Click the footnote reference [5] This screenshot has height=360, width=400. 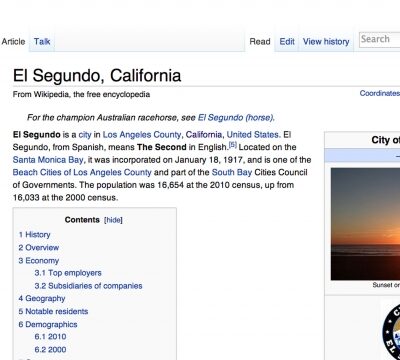click(233, 145)
